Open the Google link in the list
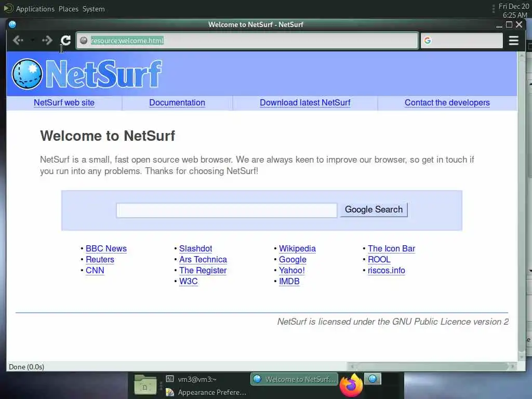532x399 pixels. [x=292, y=259]
